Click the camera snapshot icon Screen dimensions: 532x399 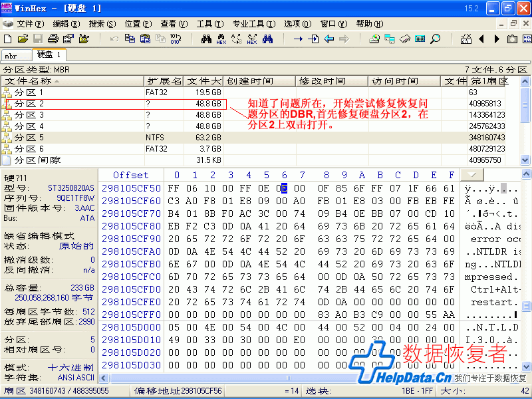click(x=512, y=39)
